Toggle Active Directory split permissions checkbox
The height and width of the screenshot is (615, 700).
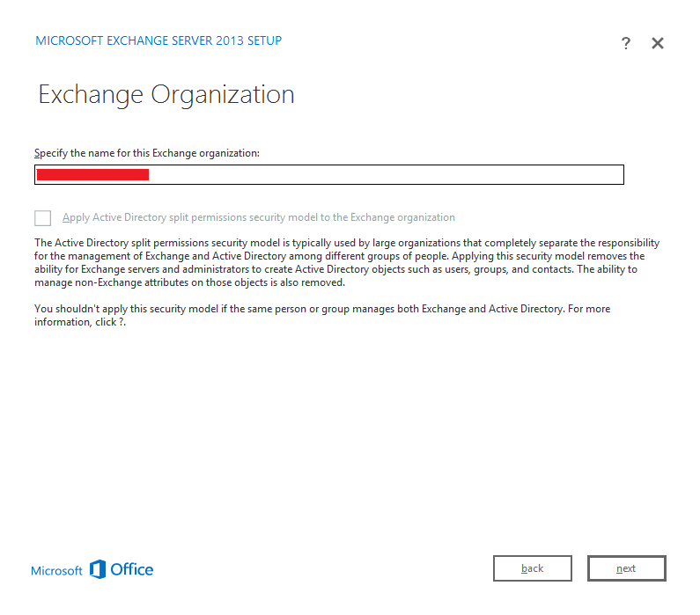coord(42,218)
